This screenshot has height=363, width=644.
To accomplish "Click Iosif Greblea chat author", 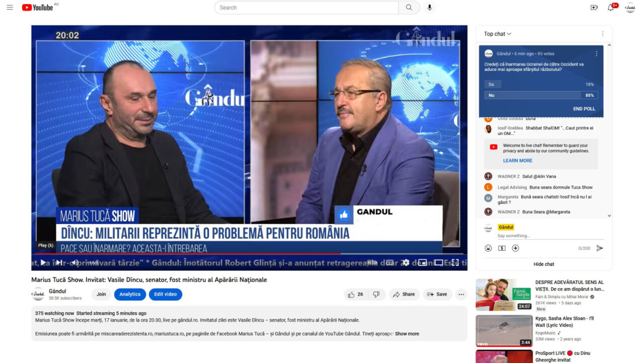I will click(x=510, y=128).
